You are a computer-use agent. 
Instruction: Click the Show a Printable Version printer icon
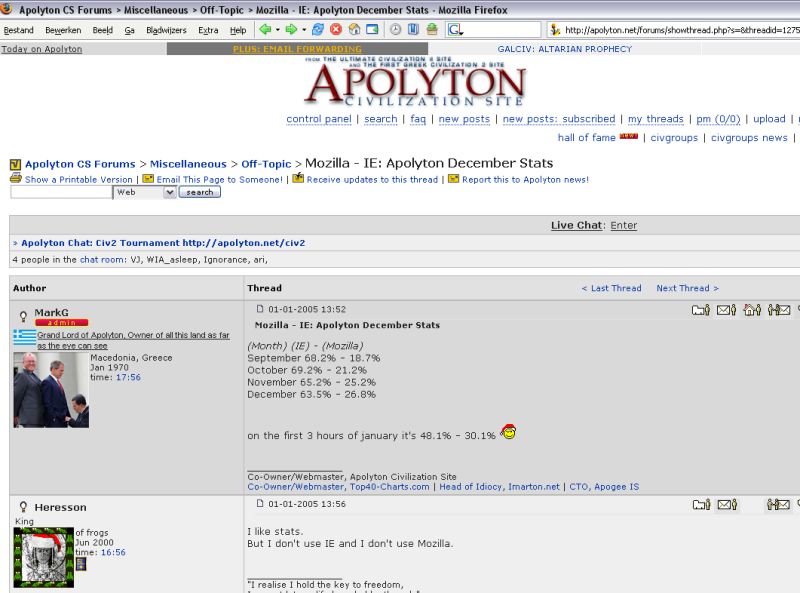16,179
